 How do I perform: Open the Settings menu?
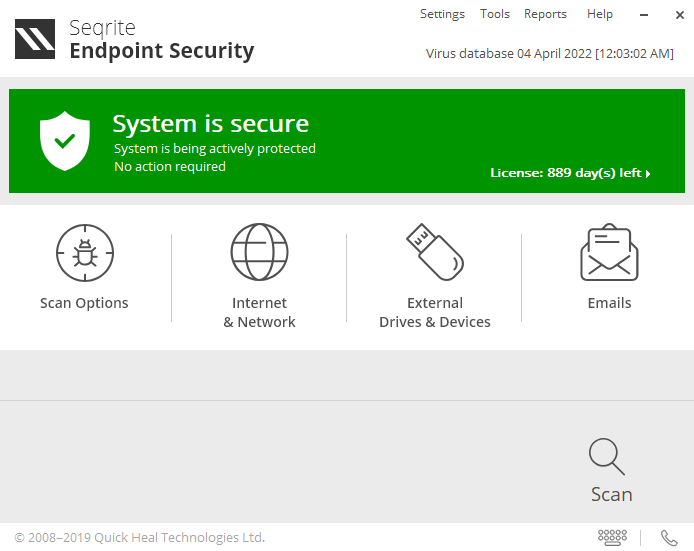(x=442, y=14)
